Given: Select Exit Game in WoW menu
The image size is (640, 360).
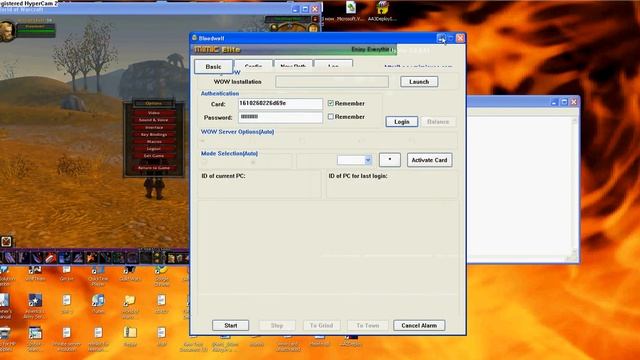Looking at the screenshot, I should (x=154, y=156).
